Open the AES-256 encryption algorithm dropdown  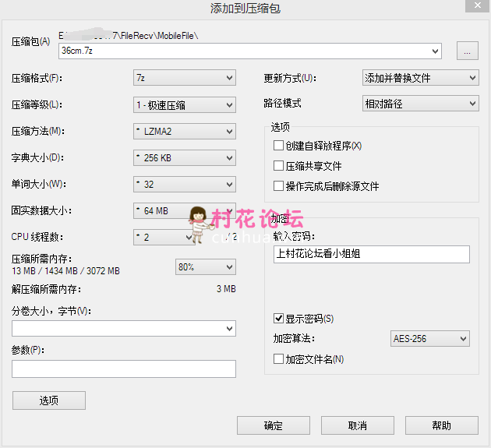(430, 338)
